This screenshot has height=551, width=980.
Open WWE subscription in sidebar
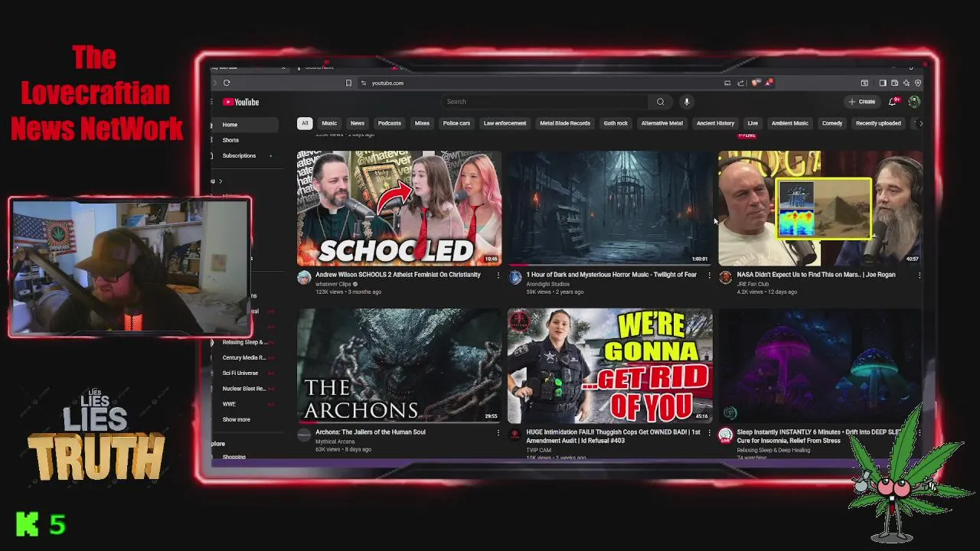point(229,403)
